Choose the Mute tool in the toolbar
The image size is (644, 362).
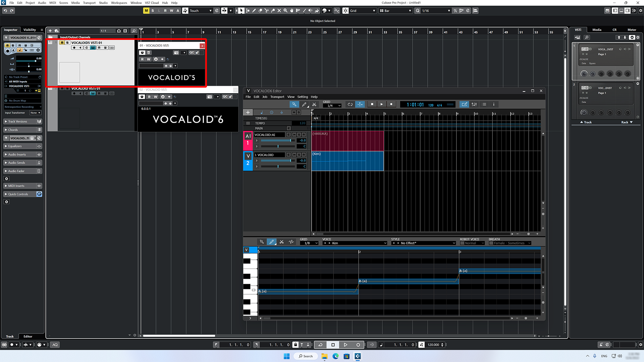(x=279, y=10)
